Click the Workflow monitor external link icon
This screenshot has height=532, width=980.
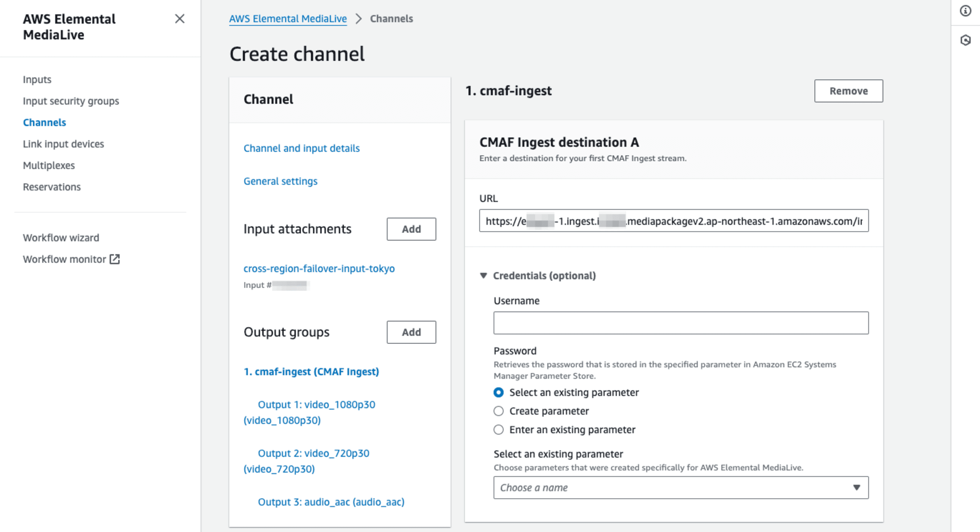tap(115, 259)
